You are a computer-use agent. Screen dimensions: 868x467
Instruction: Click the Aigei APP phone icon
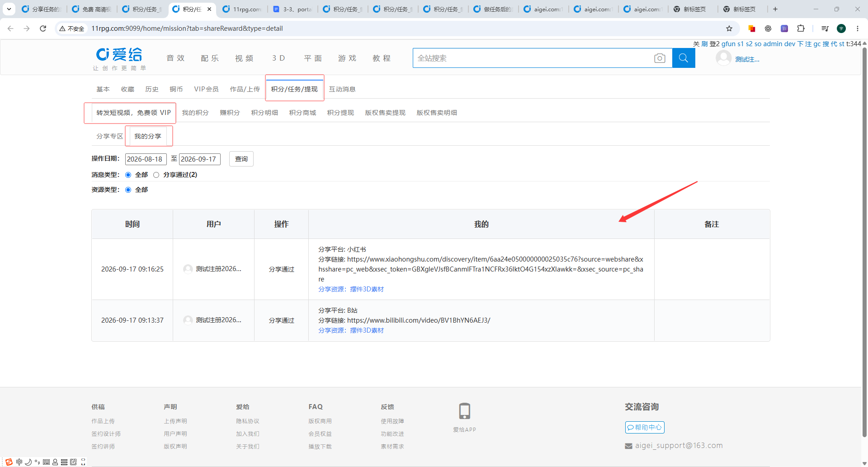(x=464, y=411)
